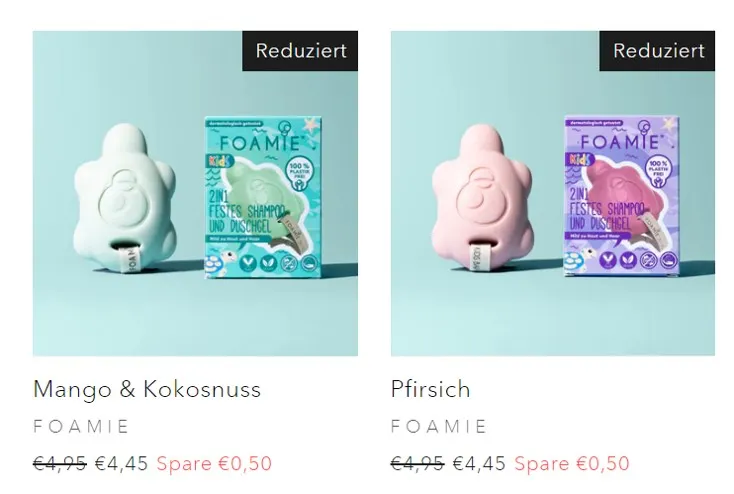Click the mint turtle-shaped soap bar
734x494 pixels.
tap(125, 199)
